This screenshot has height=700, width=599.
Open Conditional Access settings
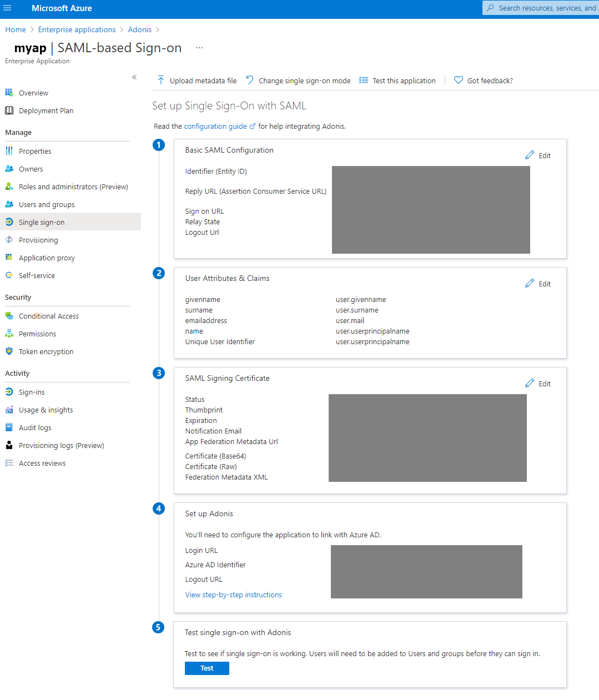pyautogui.click(x=48, y=316)
